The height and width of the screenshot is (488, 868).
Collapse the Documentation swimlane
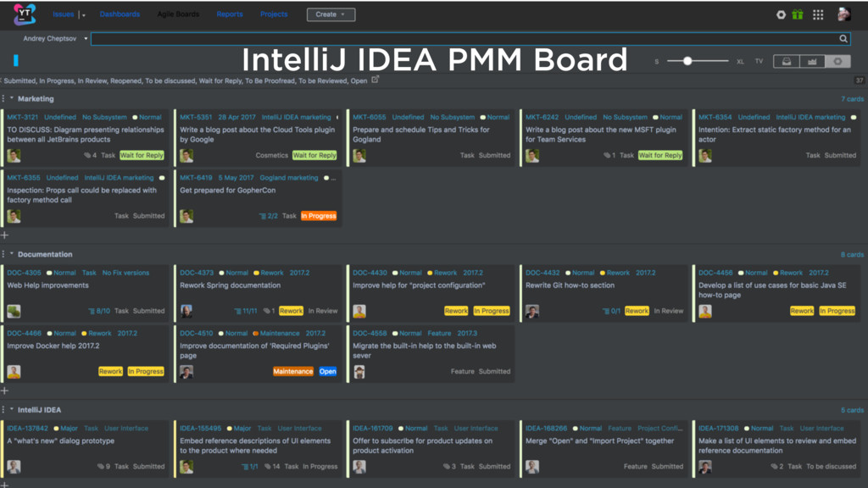click(x=12, y=253)
